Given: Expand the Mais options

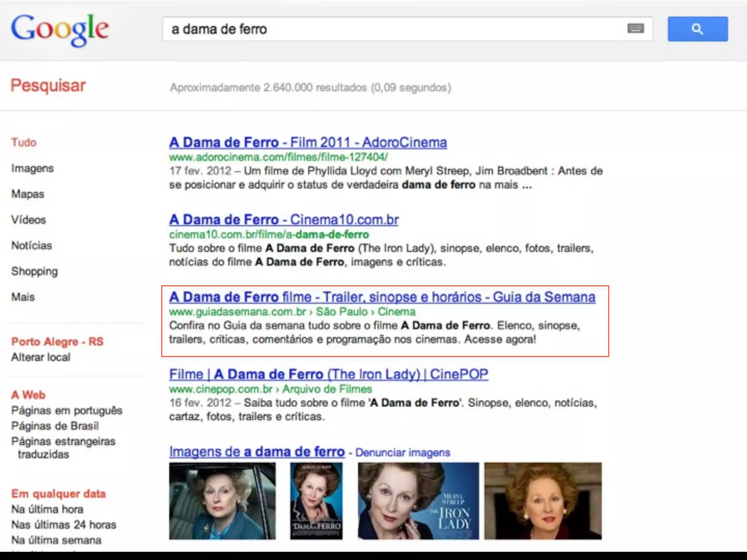Looking at the screenshot, I should click(x=23, y=297).
